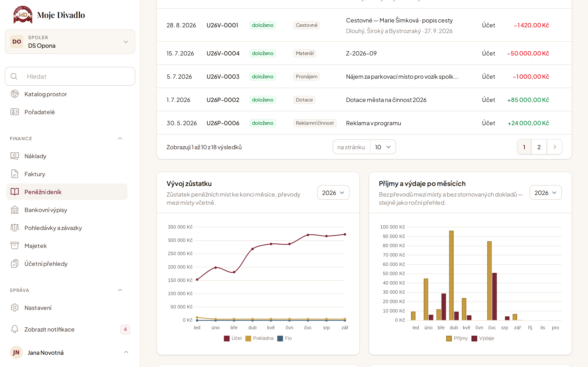Click the Pořadatelé ID card icon

pyautogui.click(x=14, y=112)
